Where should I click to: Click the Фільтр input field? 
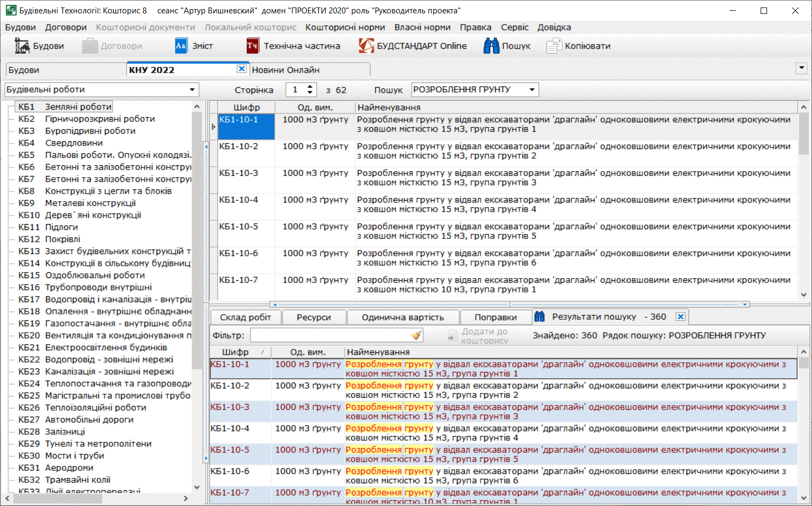coord(330,335)
